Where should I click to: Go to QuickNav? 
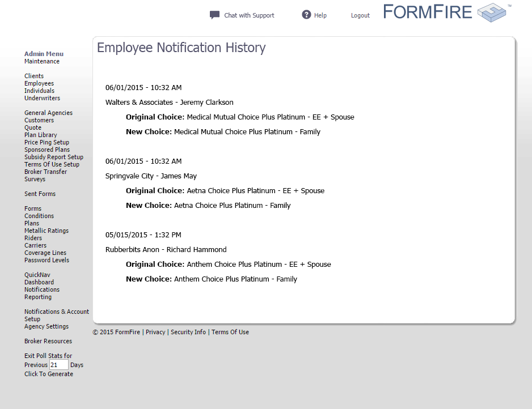pos(37,275)
